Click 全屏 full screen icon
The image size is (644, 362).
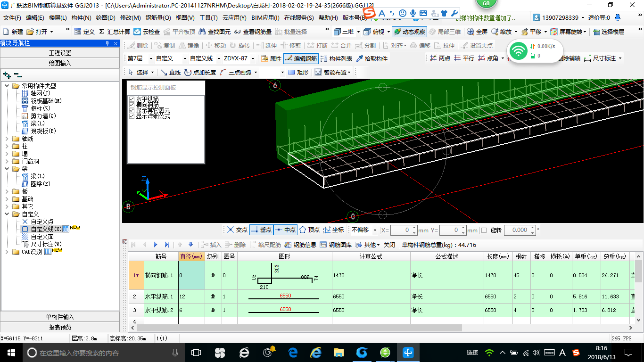477,32
